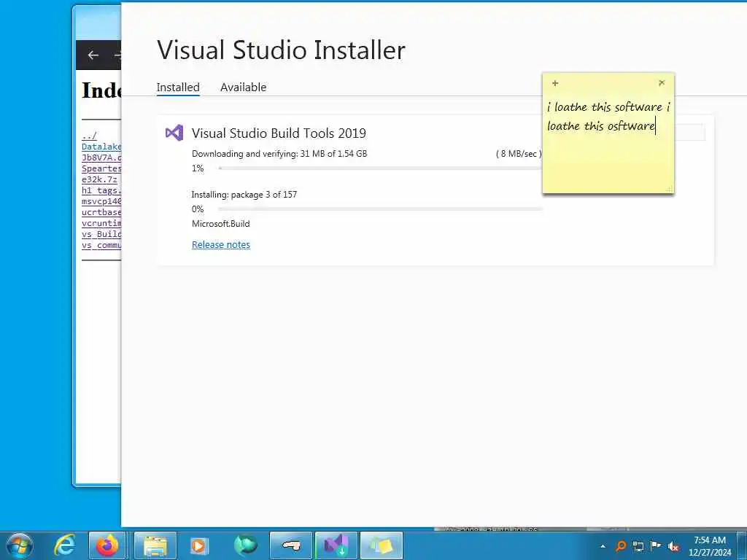The height and width of the screenshot is (560, 747).
Task: Open the vs_Build file link
Action: tap(101, 234)
